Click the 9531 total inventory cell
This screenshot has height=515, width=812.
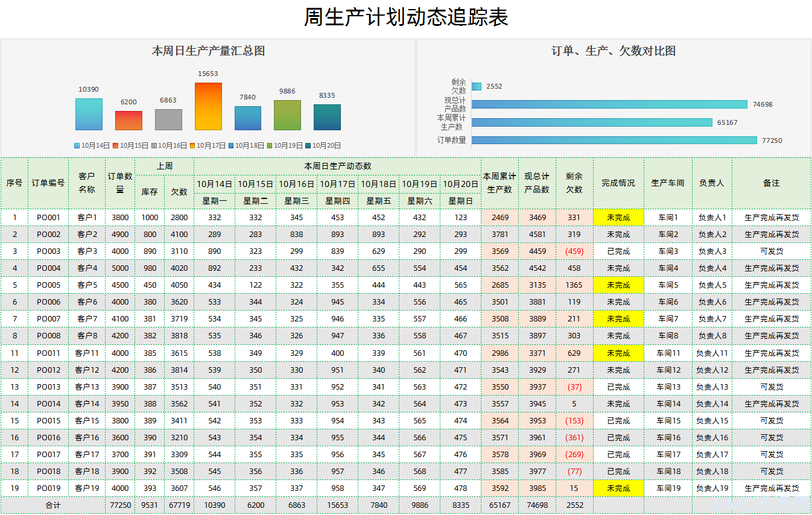[150, 505]
